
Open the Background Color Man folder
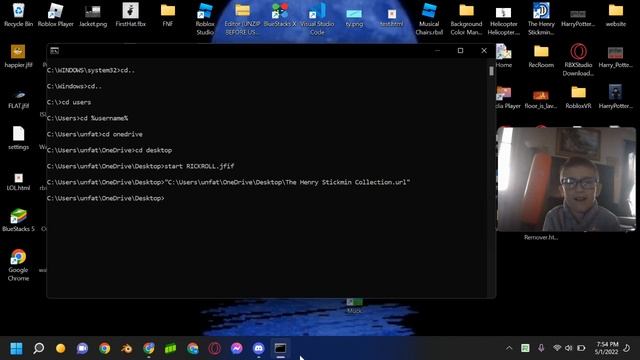pyautogui.click(x=466, y=19)
